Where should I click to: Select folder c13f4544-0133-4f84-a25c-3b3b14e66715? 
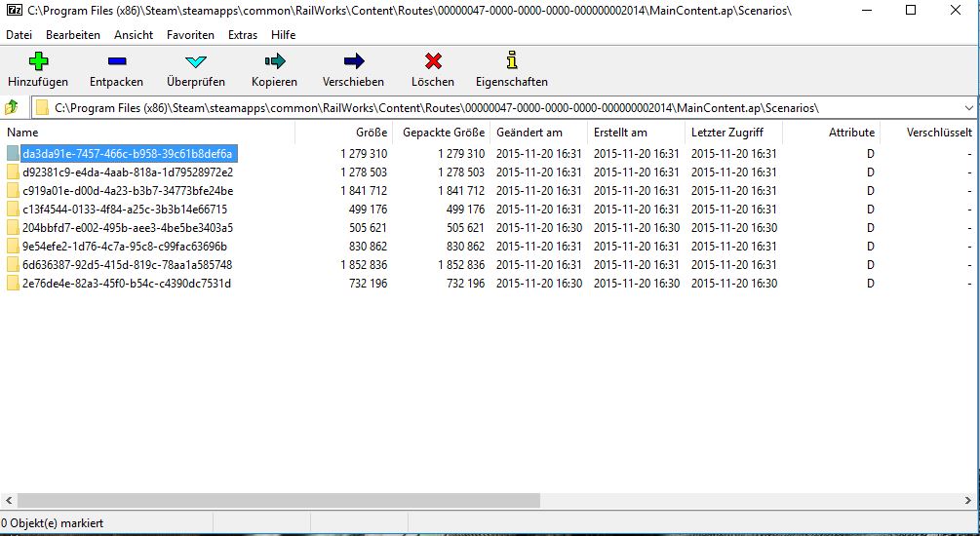point(125,210)
